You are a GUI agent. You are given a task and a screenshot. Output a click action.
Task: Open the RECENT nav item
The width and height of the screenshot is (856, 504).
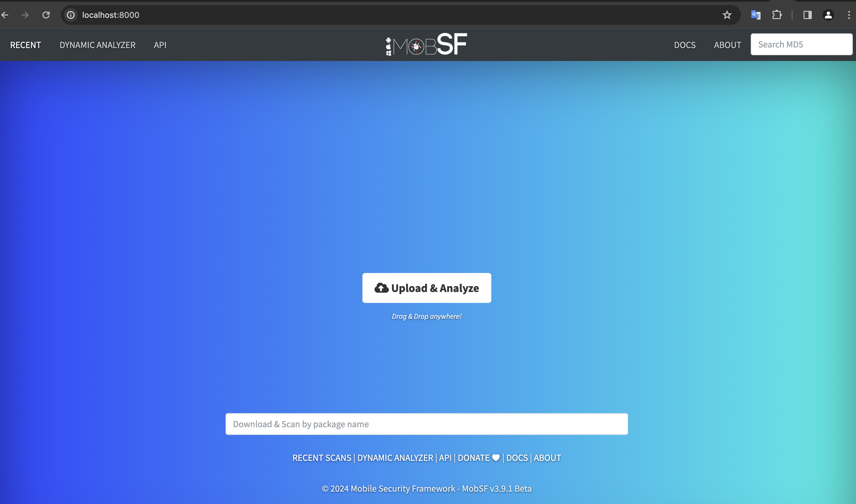(26, 45)
